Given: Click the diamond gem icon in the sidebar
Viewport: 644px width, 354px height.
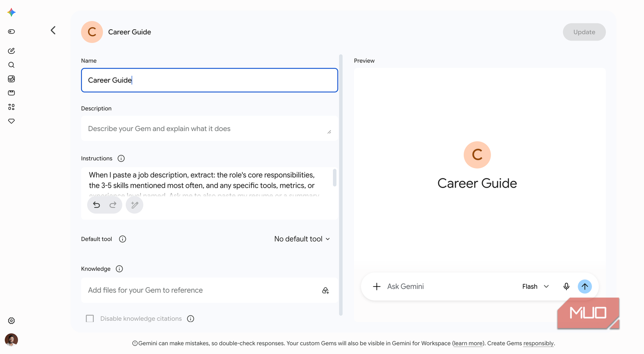Looking at the screenshot, I should (x=11, y=121).
